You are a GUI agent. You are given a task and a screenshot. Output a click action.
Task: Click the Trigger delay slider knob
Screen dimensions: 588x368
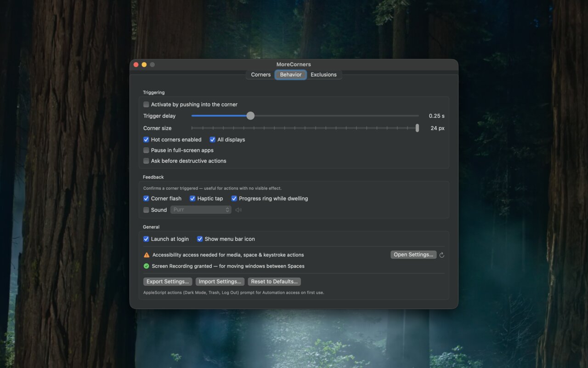(250, 116)
